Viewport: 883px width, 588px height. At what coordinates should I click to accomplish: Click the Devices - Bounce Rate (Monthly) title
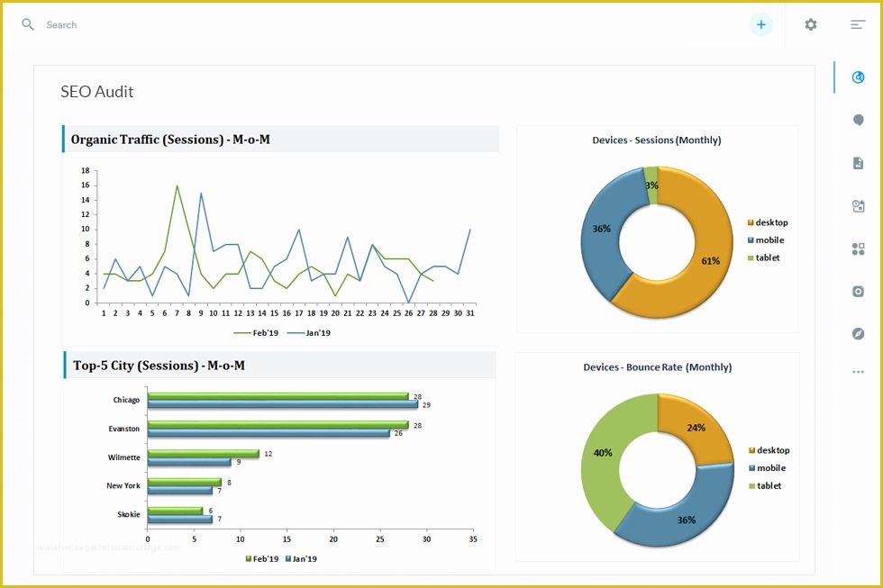pos(657,367)
